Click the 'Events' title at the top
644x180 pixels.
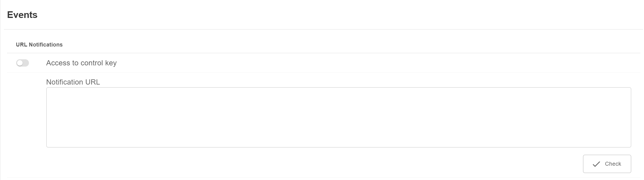coord(22,15)
